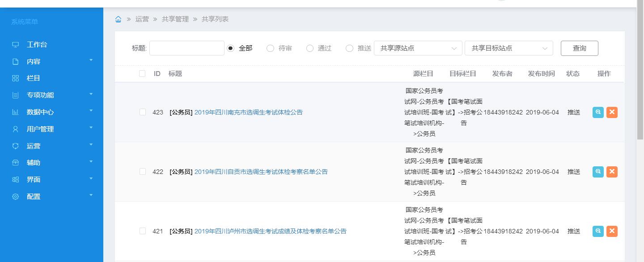Expand the 专项功能 menu arrow
Screen dimensions: 644x262
coord(91,94)
